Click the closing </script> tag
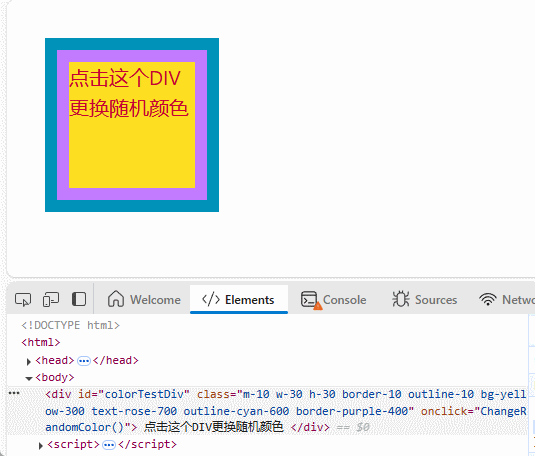535x456 pixels. 147,444
